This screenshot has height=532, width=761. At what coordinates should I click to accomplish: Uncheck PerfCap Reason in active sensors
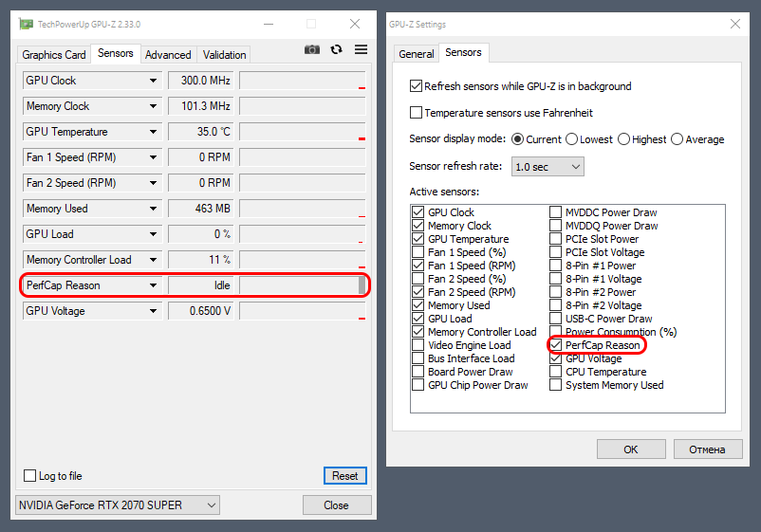coord(556,345)
